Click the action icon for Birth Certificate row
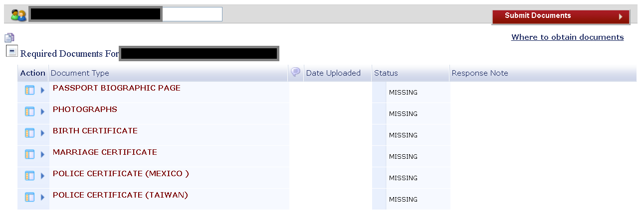The height and width of the screenshot is (218, 644). (x=29, y=133)
